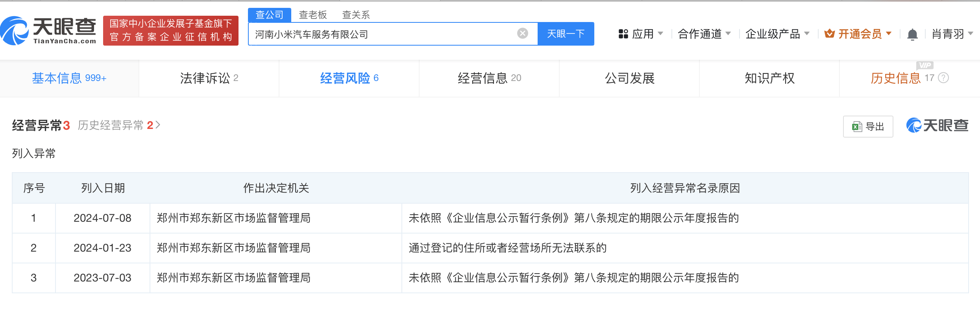The image size is (980, 309).
Task: Open the 企业级产品 dropdown menu
Action: (x=806, y=34)
